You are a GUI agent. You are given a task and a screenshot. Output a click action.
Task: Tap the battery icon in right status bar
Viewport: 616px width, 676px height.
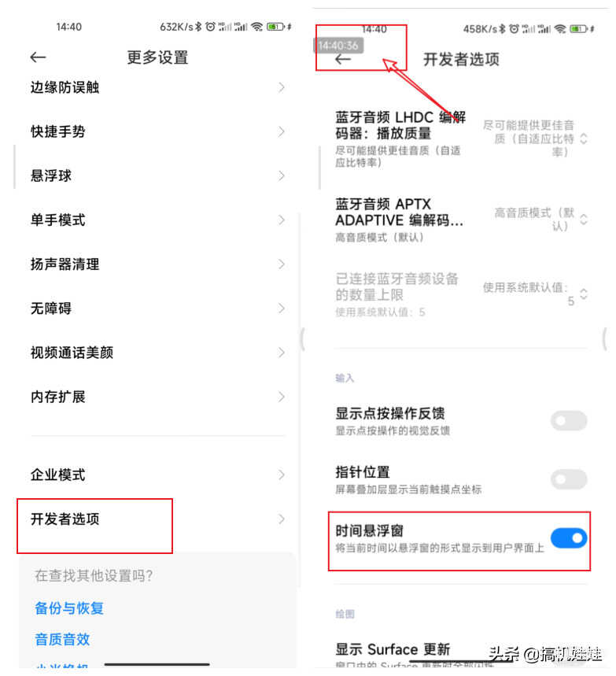point(578,29)
